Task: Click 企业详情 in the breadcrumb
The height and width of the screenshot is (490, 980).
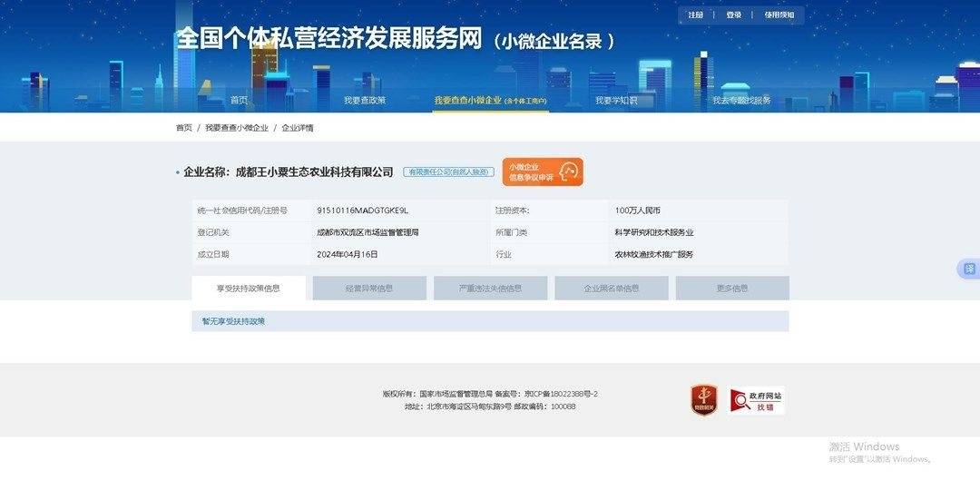Action: click(x=298, y=128)
